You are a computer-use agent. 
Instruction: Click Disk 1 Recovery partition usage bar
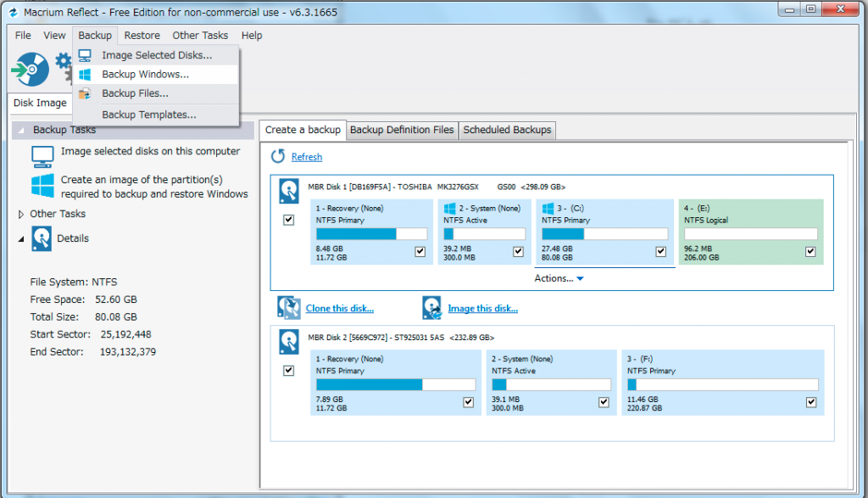tap(371, 234)
